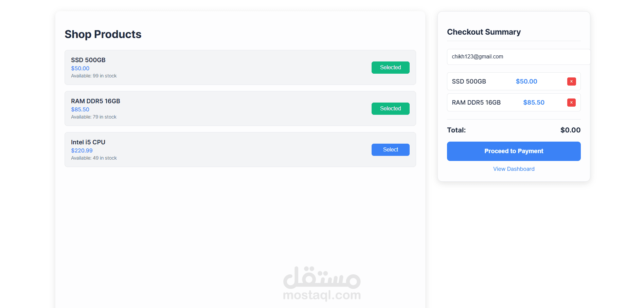Click the Total amount $0.00

point(570,130)
